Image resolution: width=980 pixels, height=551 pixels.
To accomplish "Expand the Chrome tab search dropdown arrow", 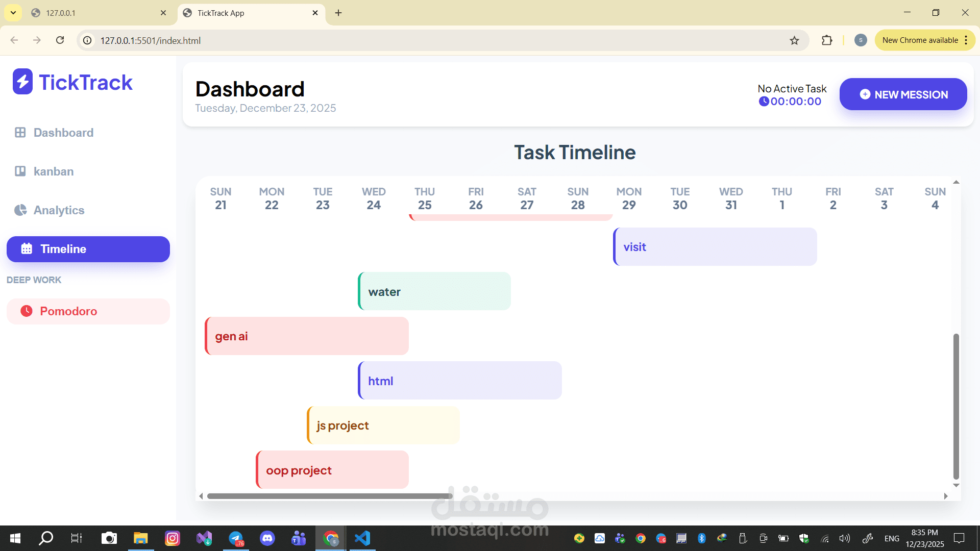I will pos(13,13).
